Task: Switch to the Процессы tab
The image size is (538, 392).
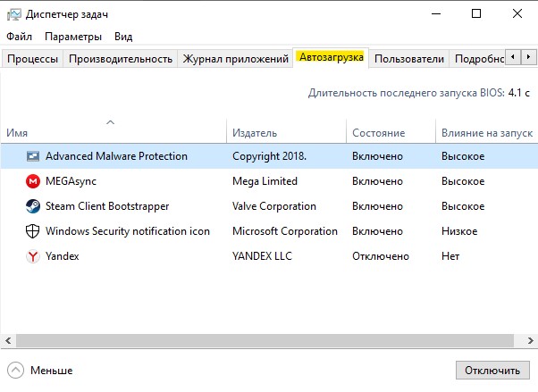Action: (32, 59)
